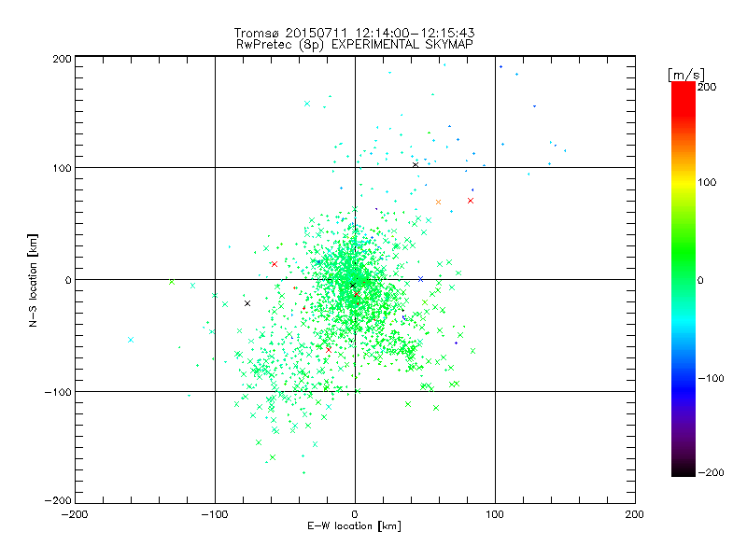Select the '[m/s]' colorbar unit label
Image resolution: width=747 pixels, height=560 pixels.
[x=685, y=75]
